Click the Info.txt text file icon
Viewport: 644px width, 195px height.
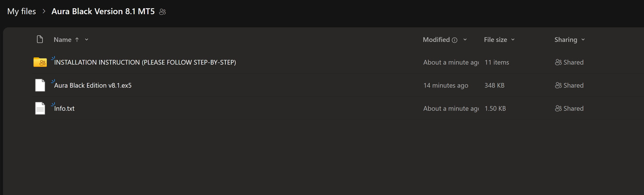[40, 109]
